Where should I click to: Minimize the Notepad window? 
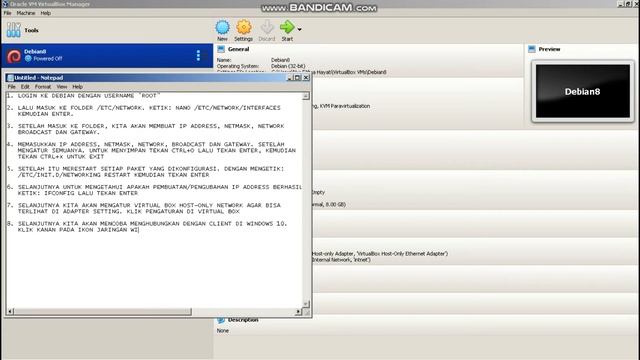290,78
